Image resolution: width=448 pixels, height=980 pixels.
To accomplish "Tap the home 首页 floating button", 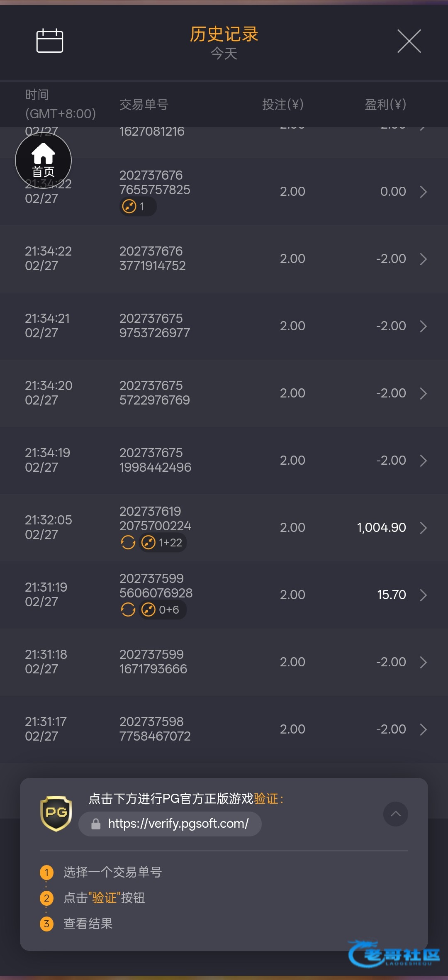I will 43,161.
